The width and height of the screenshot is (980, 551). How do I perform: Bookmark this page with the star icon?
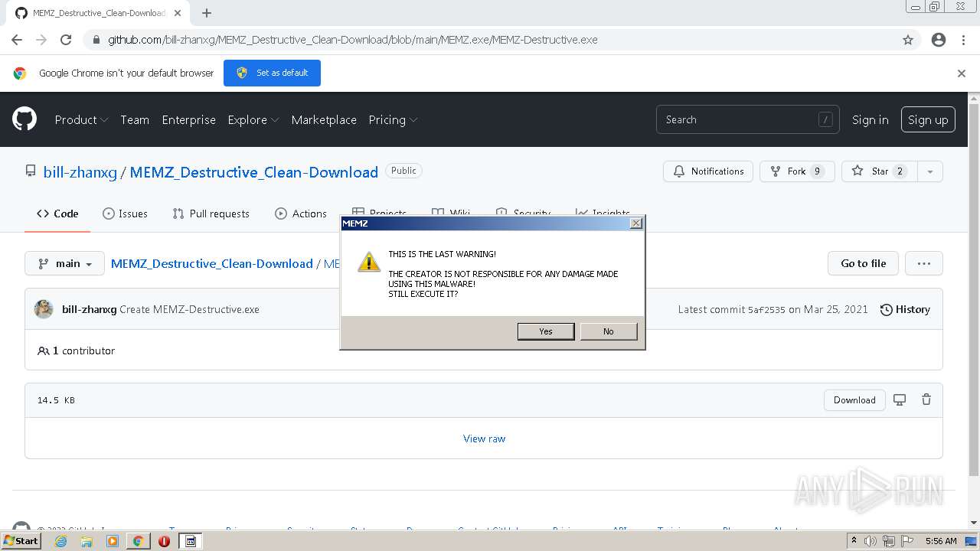click(x=908, y=40)
